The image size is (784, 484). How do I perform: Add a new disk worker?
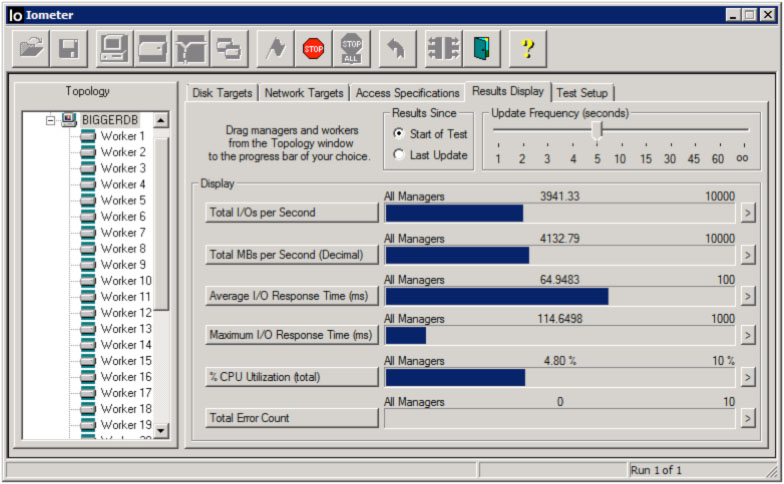coord(152,48)
